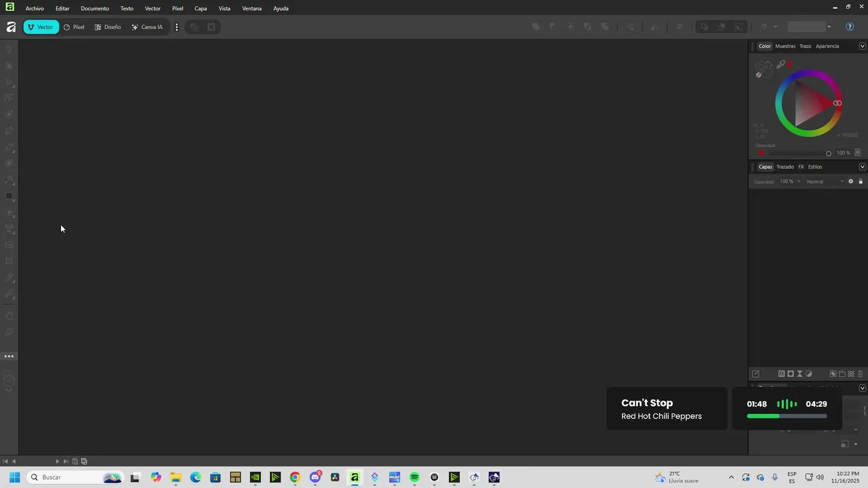Open the Documento menu
The width and height of the screenshot is (868, 488).
pos(95,8)
